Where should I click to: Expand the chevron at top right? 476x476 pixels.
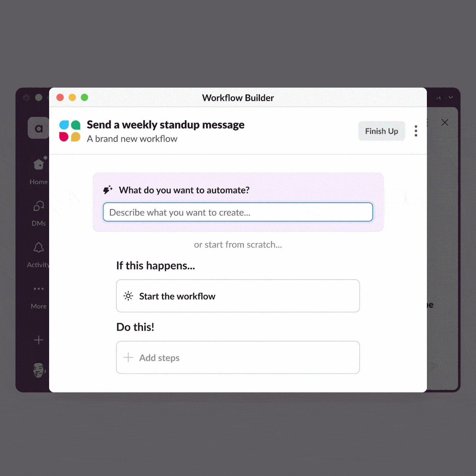coord(451,97)
